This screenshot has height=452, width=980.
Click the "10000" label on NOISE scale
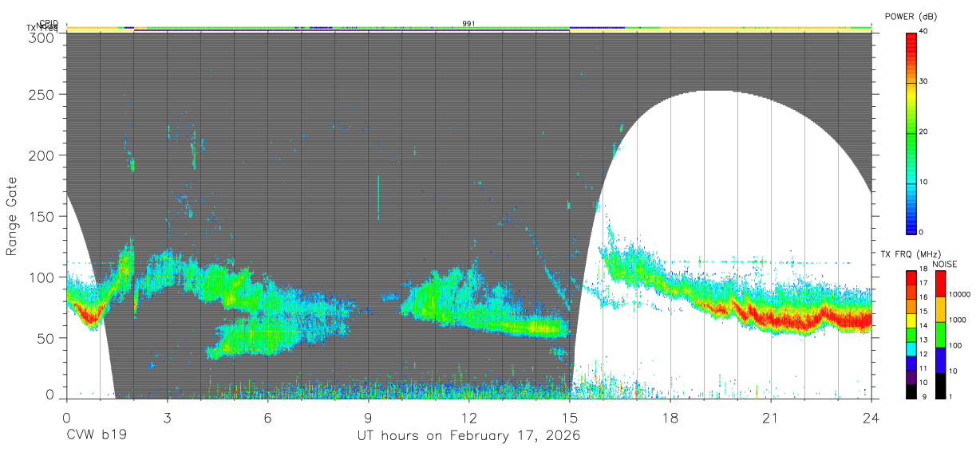[958, 295]
